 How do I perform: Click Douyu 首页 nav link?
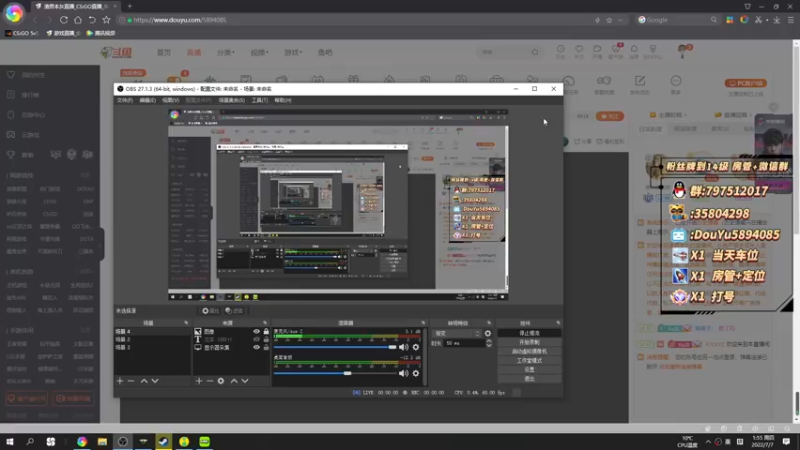[164, 52]
